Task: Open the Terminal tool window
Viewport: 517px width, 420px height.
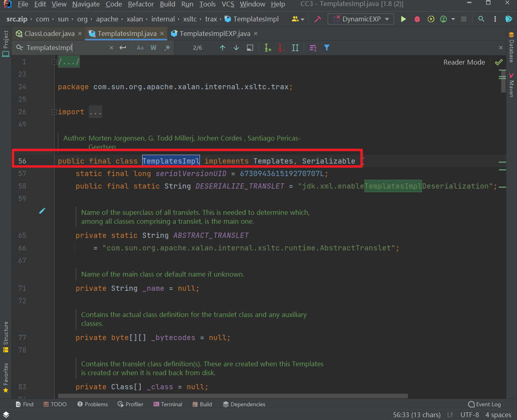Action: [168, 404]
